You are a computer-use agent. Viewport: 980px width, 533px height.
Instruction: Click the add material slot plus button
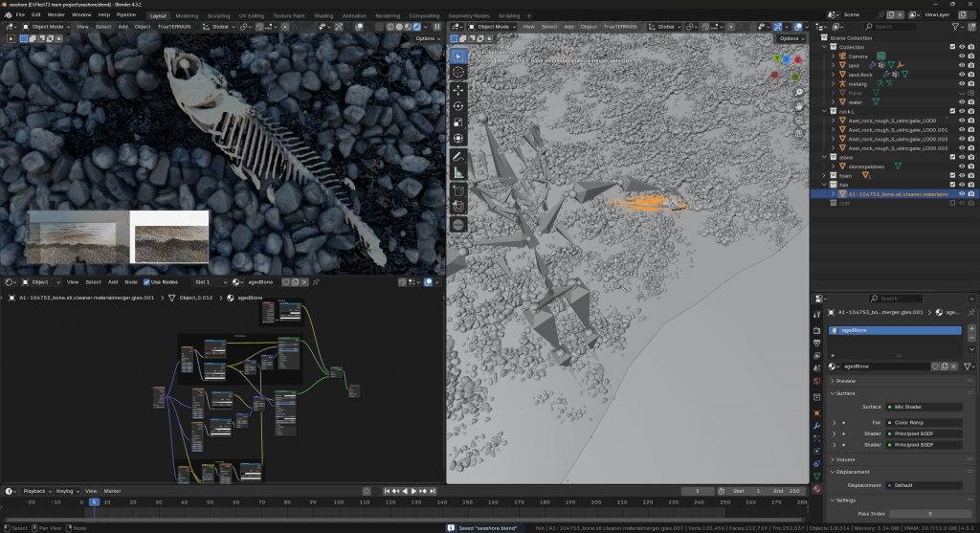click(x=972, y=328)
